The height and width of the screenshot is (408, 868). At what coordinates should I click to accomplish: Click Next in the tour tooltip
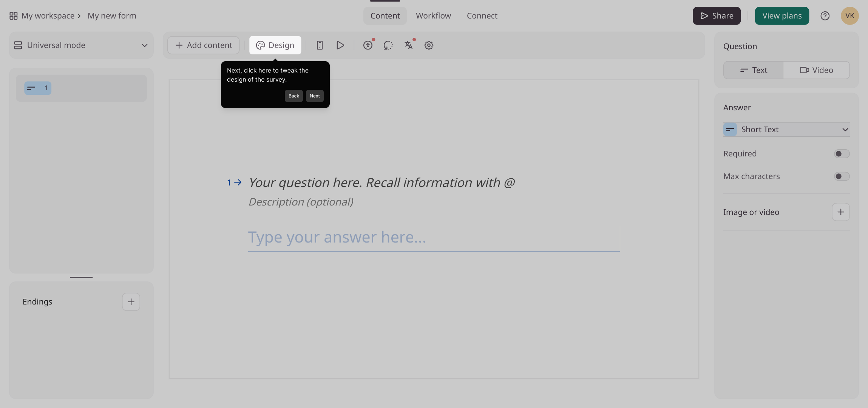click(x=315, y=96)
